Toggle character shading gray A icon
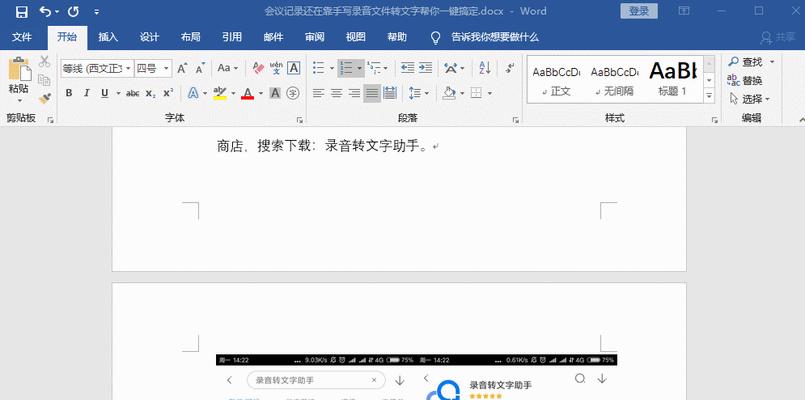 pos(275,93)
